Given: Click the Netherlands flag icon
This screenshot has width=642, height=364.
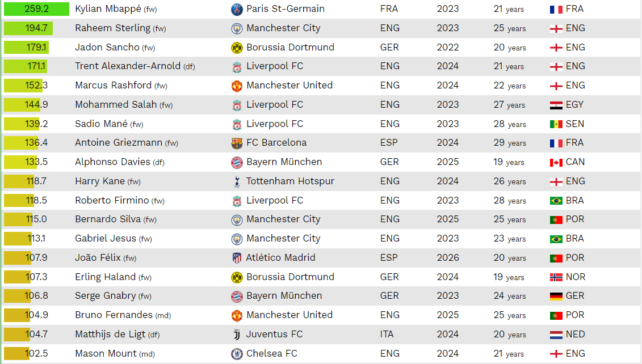Looking at the screenshot, I should point(556,335).
